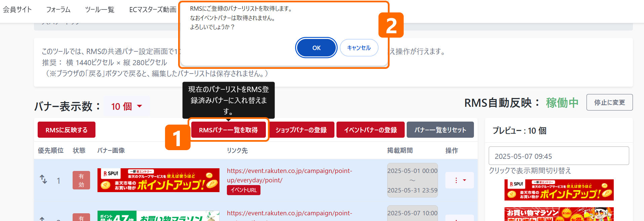Viewport: 644px width, 221px height.
Task: Open ECマスターズ動画 in the top navigation
Action: [x=153, y=9]
